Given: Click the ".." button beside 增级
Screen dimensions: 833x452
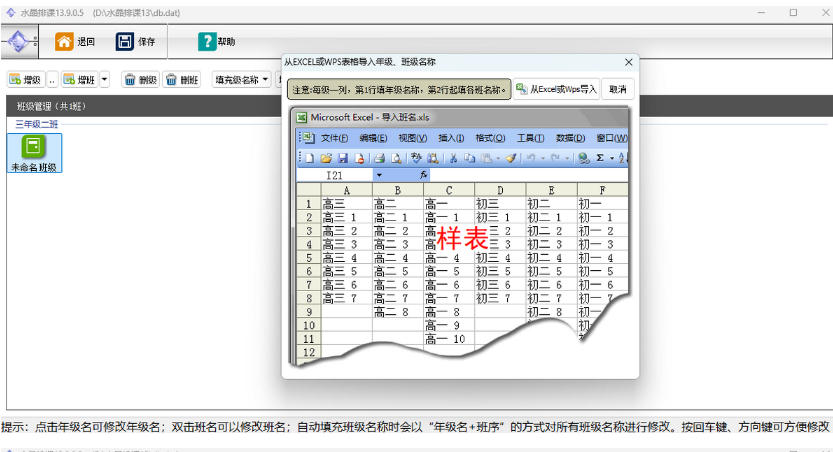Looking at the screenshot, I should coord(52,80).
